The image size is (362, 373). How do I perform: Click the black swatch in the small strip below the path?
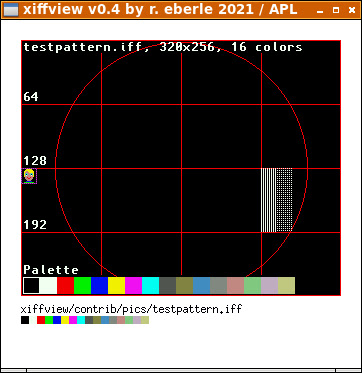coord(25,320)
